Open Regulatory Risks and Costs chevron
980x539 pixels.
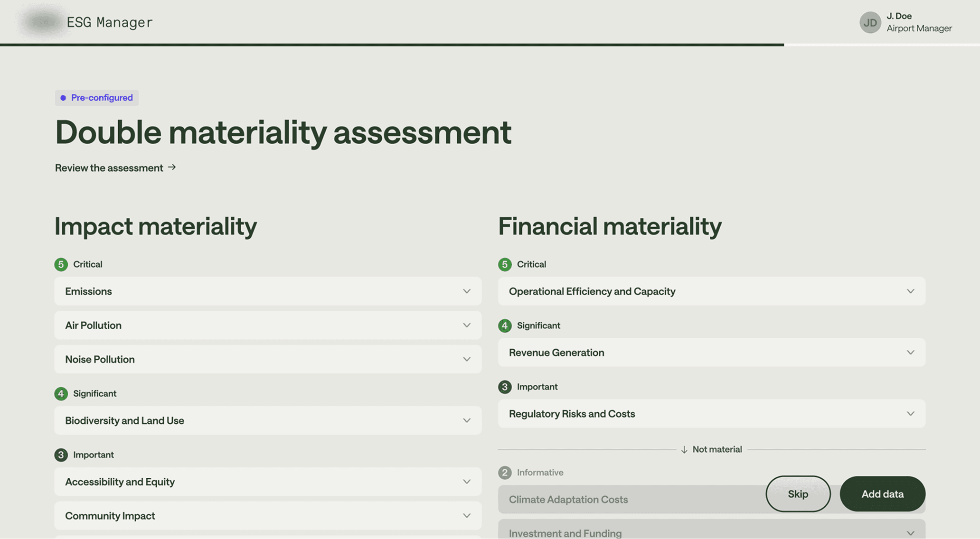point(910,414)
